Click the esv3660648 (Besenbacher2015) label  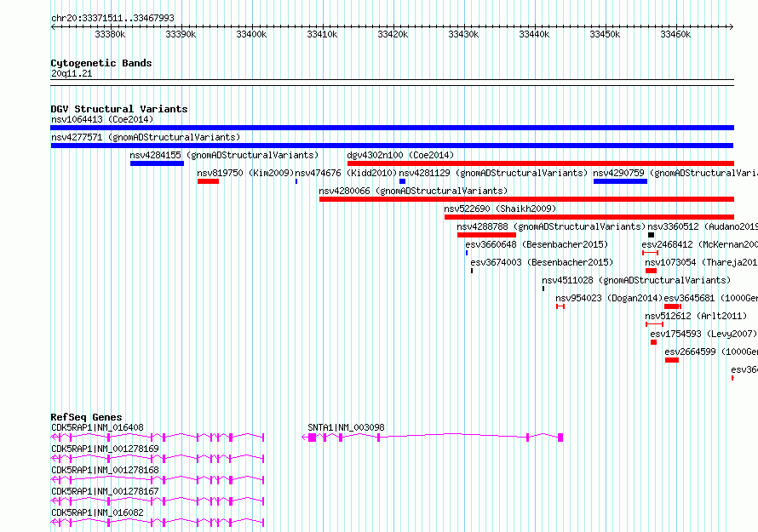pyautogui.click(x=537, y=244)
